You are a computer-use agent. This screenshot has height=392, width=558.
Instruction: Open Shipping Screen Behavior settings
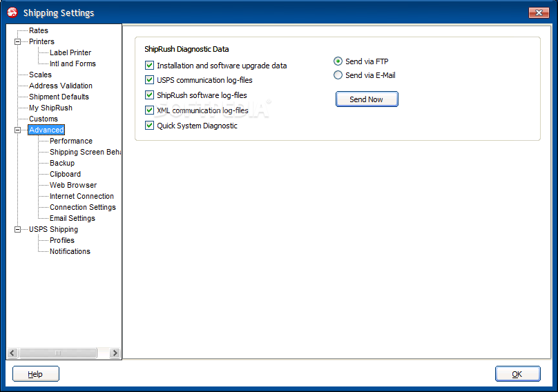point(85,152)
